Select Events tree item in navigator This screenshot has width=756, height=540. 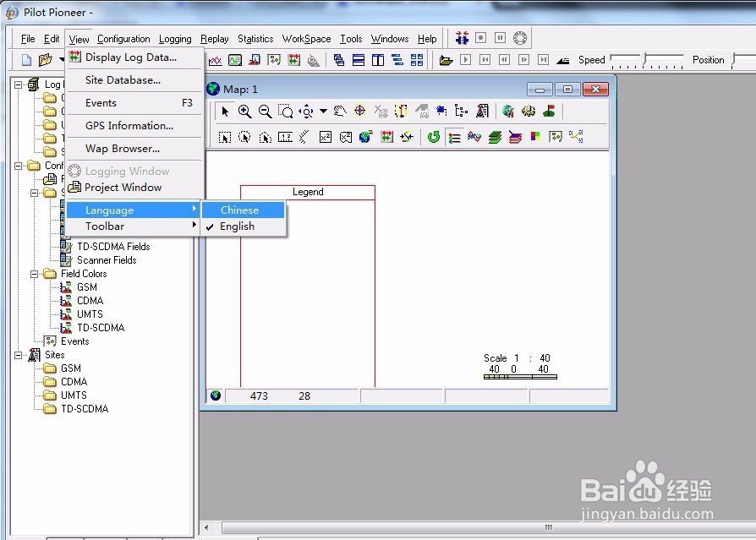pyautogui.click(x=74, y=341)
